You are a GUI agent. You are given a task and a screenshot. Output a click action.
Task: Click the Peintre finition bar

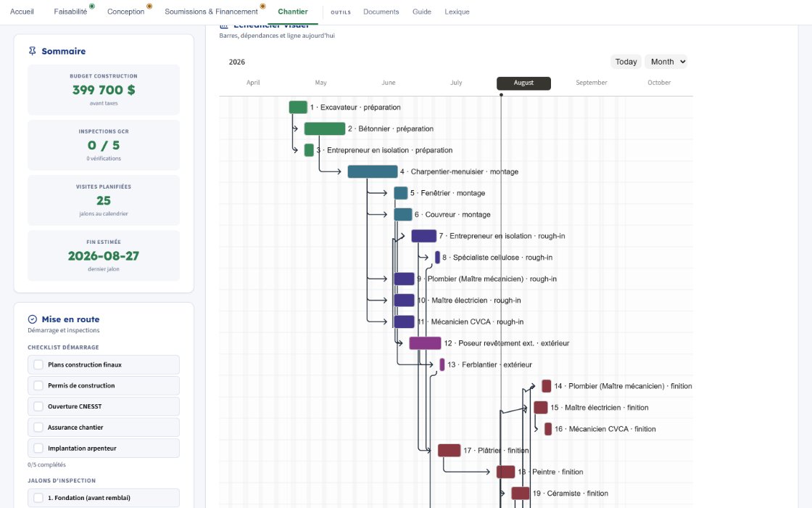point(506,472)
